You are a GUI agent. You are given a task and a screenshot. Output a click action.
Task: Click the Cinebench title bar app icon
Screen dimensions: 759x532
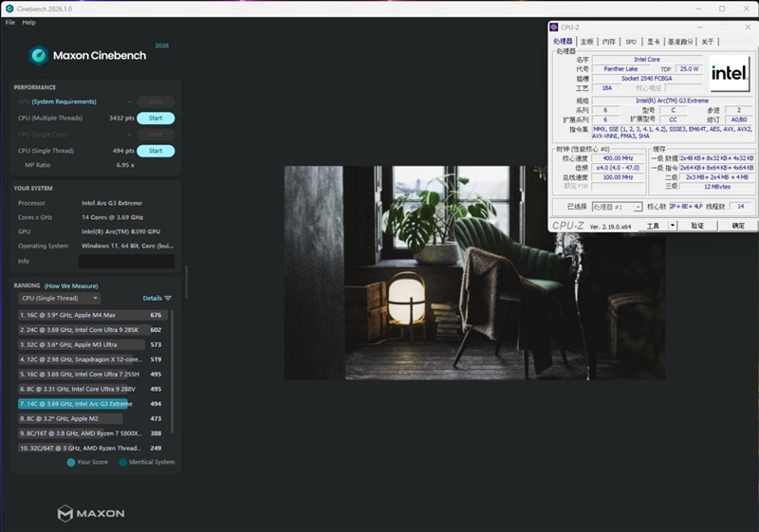(x=9, y=9)
